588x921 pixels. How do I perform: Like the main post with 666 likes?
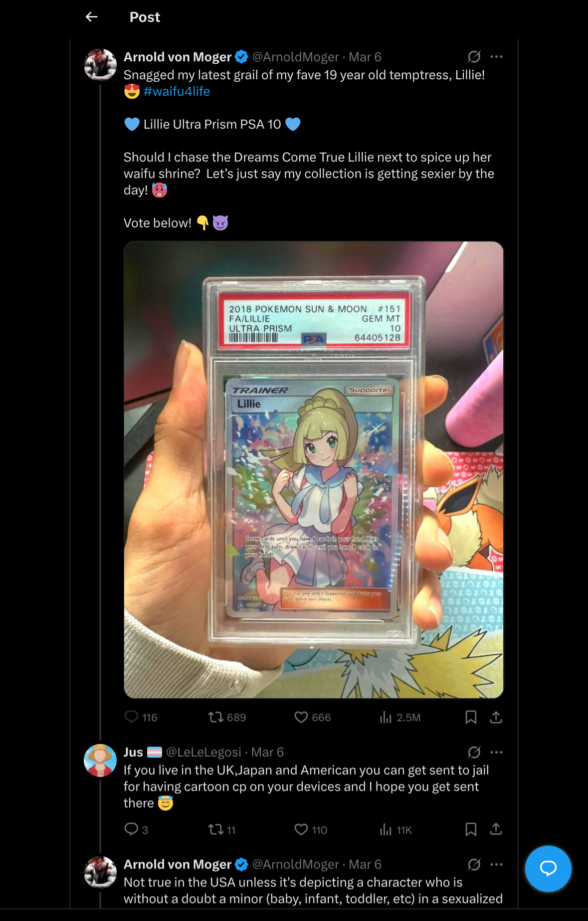click(x=313, y=717)
